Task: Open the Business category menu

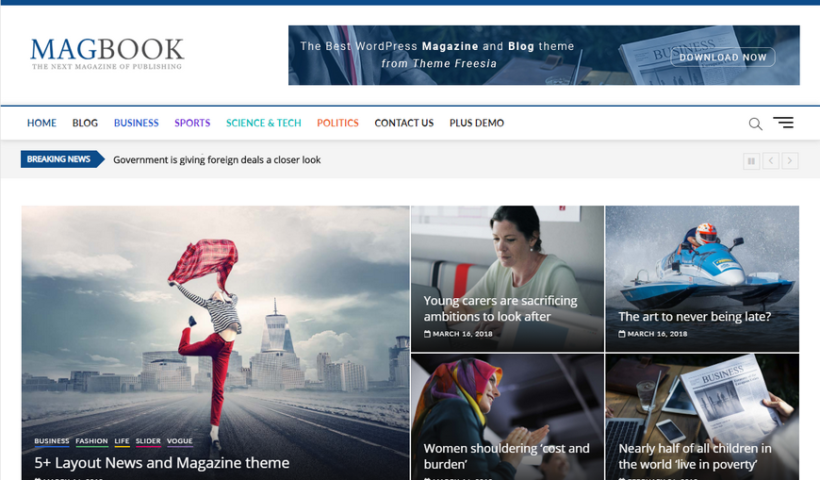Action: [x=136, y=123]
